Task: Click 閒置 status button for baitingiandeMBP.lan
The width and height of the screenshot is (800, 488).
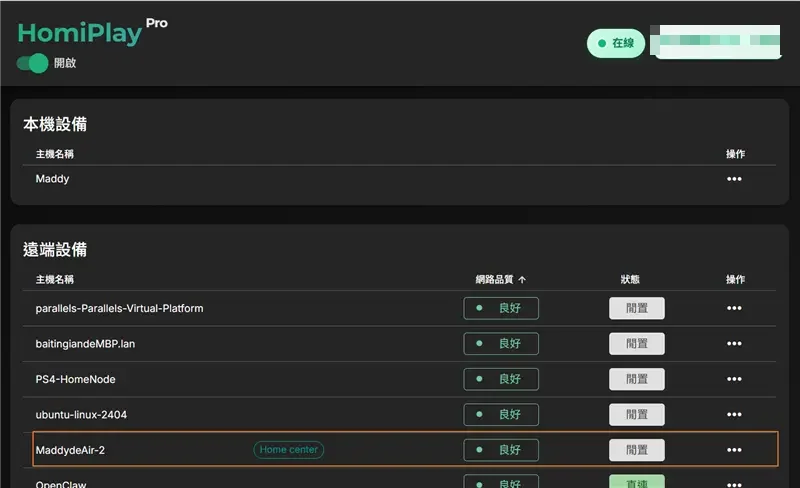Action: [637, 344]
